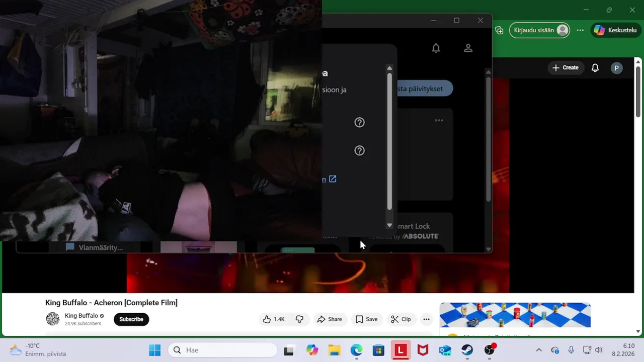Screen dimensions: 644x362
Task: Open more actions menu beside Clip
Action: (x=426, y=319)
